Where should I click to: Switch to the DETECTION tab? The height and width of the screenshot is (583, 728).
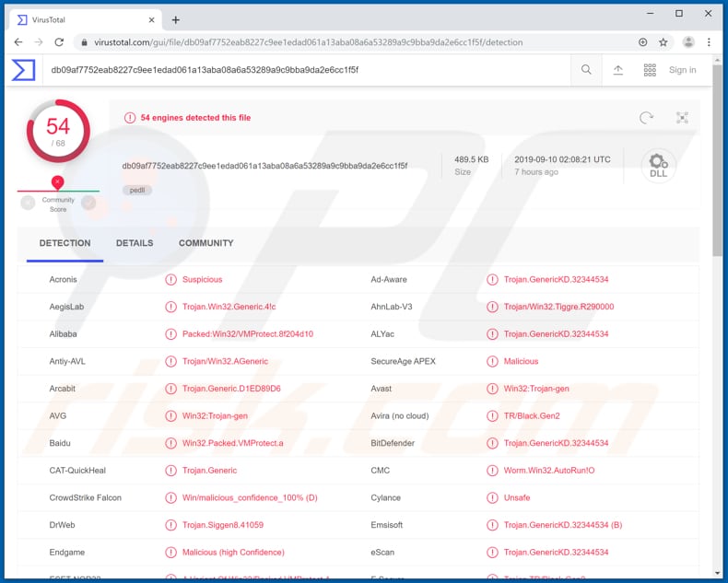coord(65,243)
